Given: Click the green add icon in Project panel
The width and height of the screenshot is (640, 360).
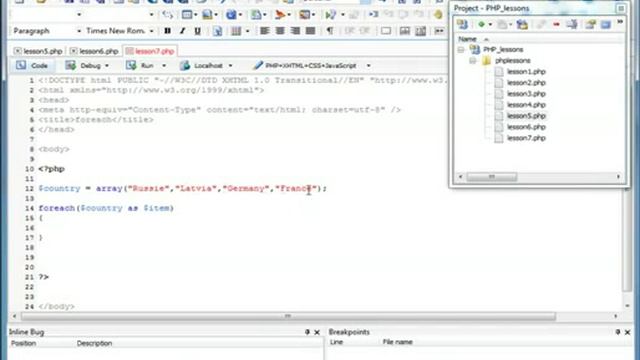Looking at the screenshot, I should (481, 24).
